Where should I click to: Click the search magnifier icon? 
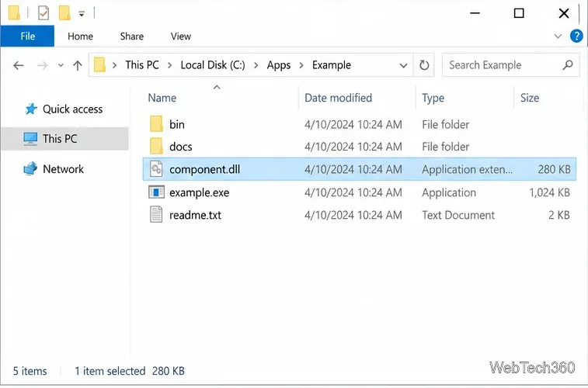pos(568,65)
